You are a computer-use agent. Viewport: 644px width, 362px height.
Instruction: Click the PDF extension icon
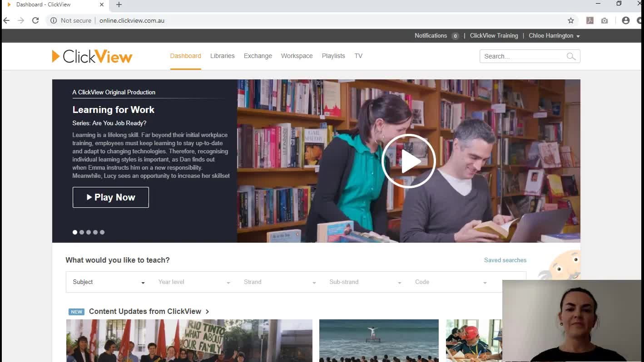pyautogui.click(x=590, y=20)
